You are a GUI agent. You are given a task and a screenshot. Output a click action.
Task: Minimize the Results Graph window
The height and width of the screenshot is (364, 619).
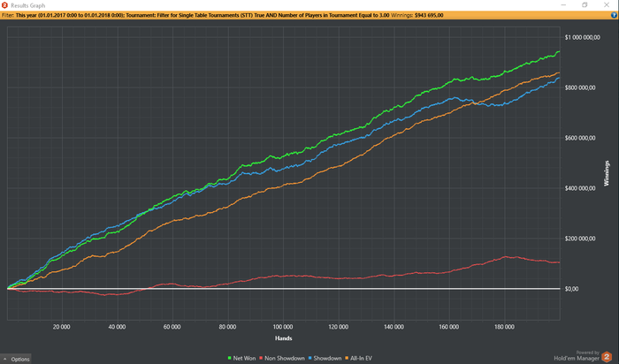563,5
